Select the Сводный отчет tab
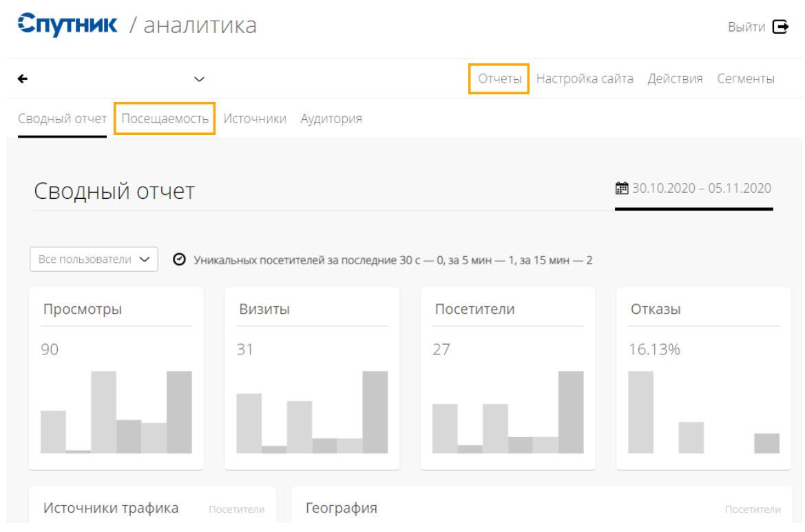This screenshot has width=805, height=532. (62, 118)
